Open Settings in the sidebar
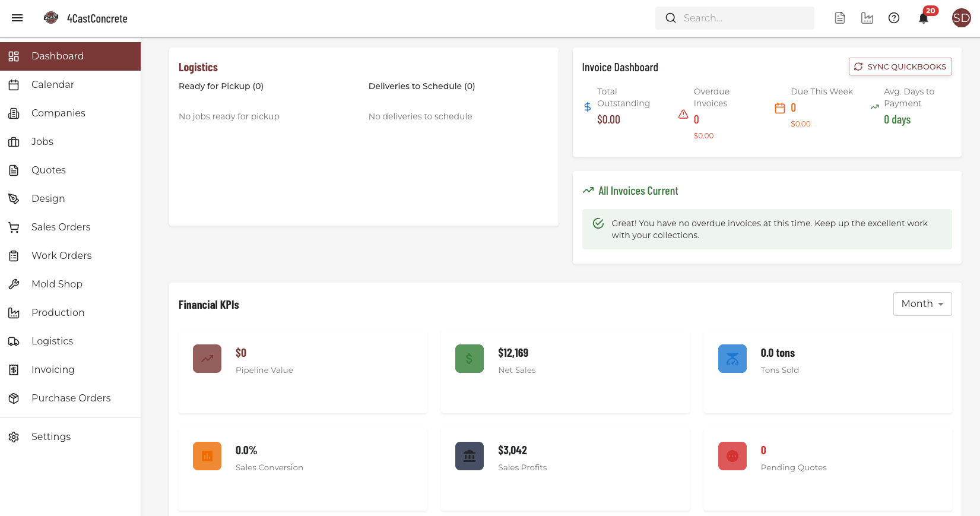The height and width of the screenshot is (516, 980). pyautogui.click(x=50, y=437)
